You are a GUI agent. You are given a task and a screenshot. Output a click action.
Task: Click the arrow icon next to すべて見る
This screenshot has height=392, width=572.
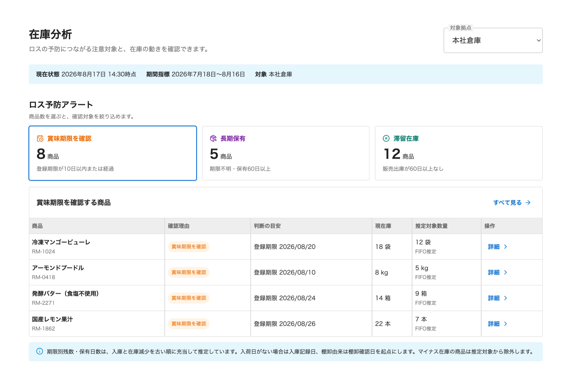528,203
